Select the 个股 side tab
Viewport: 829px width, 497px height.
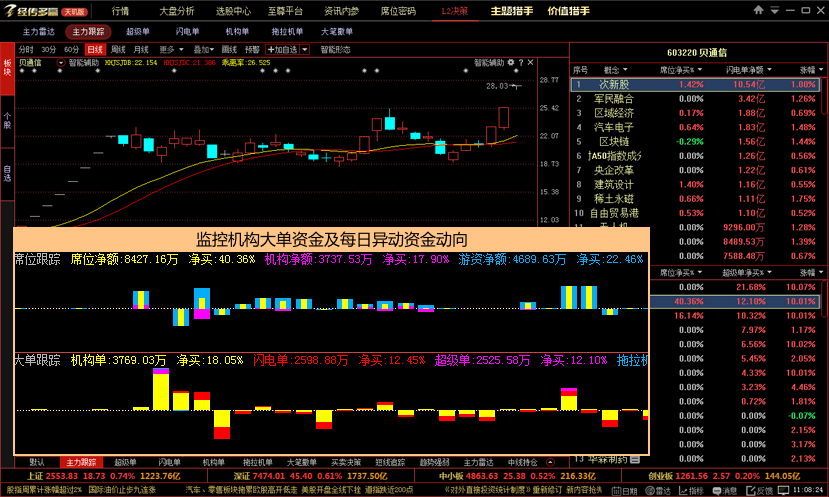(7, 121)
